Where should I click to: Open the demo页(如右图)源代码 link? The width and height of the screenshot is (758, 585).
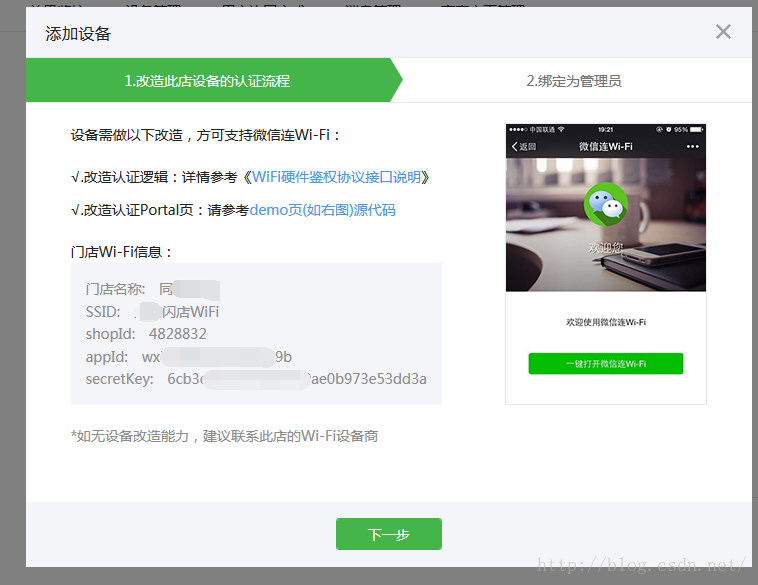[x=322, y=210]
